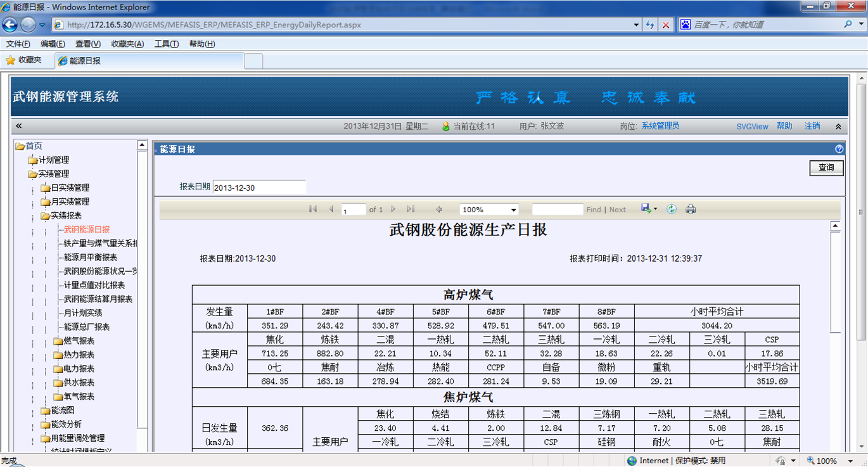Refresh the page with the address bar refresh icon
Viewport: 868px width, 467px height.
[x=650, y=25]
